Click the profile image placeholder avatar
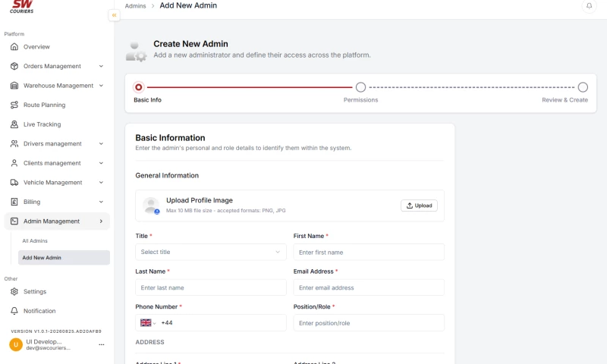607x364 pixels. (x=151, y=206)
